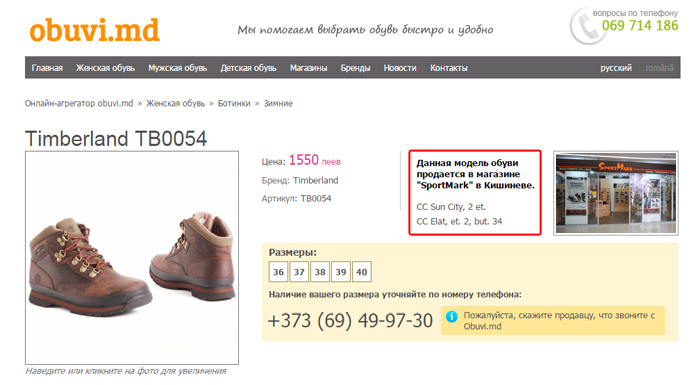
Task: Open the Бренды page
Action: pos(355,68)
